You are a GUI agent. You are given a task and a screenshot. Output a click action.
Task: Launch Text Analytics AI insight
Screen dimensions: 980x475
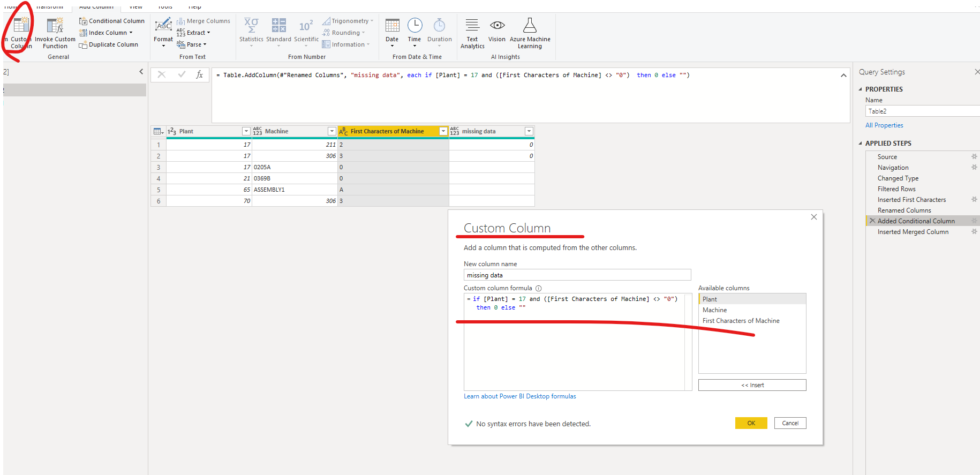click(472, 33)
